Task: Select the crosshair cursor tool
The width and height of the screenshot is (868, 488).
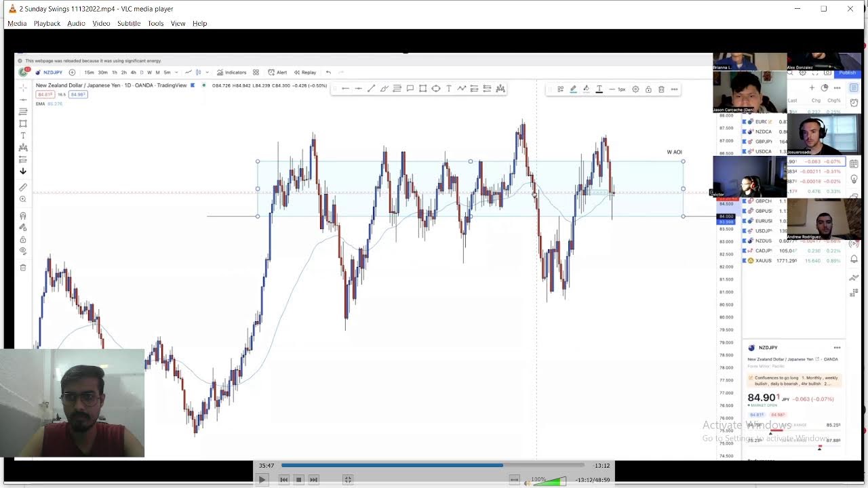Action: click(x=23, y=88)
